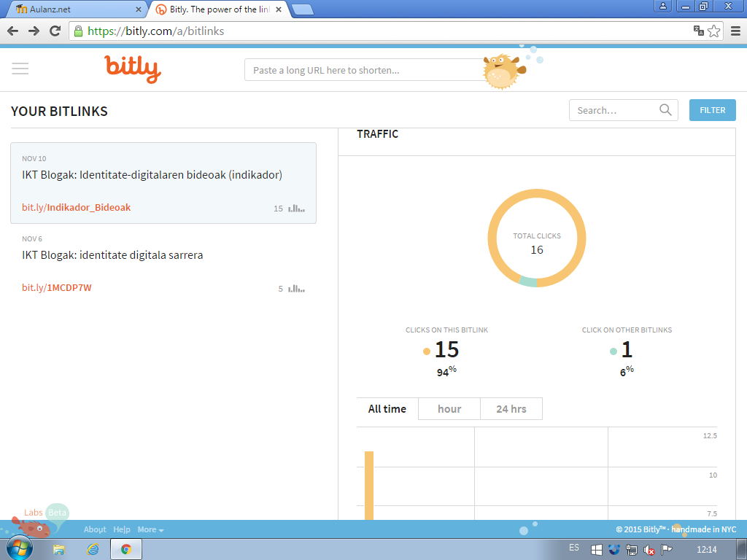The image size is (747, 560).
Task: Click the teal segment of clicks donut
Action: pyautogui.click(x=528, y=281)
